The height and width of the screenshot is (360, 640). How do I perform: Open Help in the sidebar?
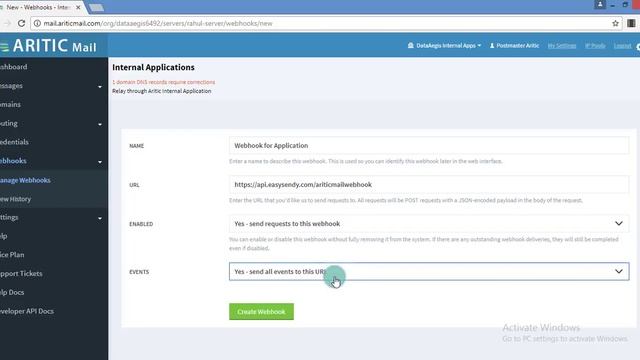[x=4, y=236]
